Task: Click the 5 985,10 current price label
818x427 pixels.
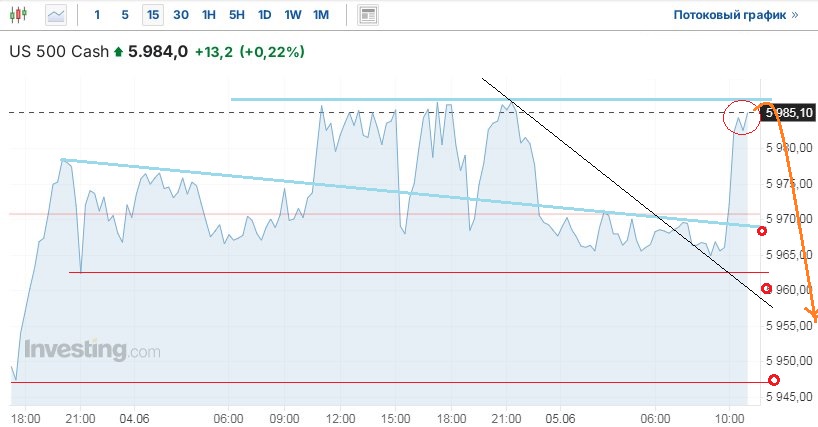Action: (x=789, y=113)
